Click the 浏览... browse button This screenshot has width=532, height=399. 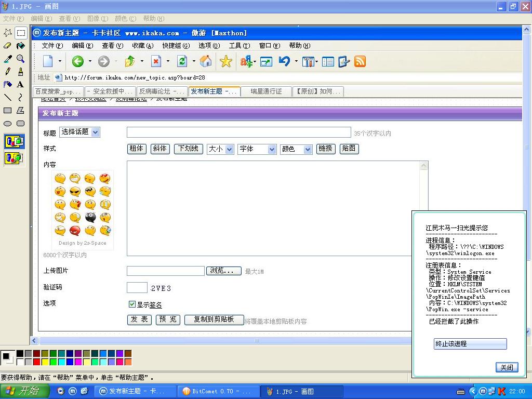tap(224, 271)
